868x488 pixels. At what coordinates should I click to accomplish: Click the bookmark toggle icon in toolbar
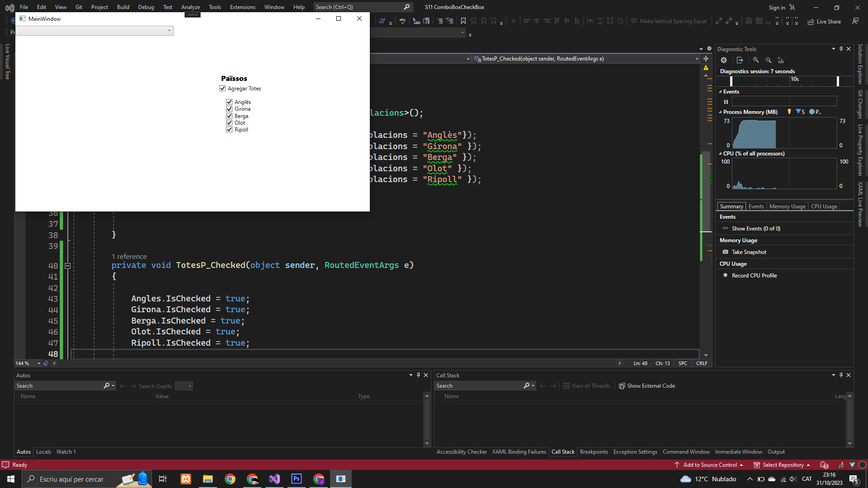(x=463, y=21)
